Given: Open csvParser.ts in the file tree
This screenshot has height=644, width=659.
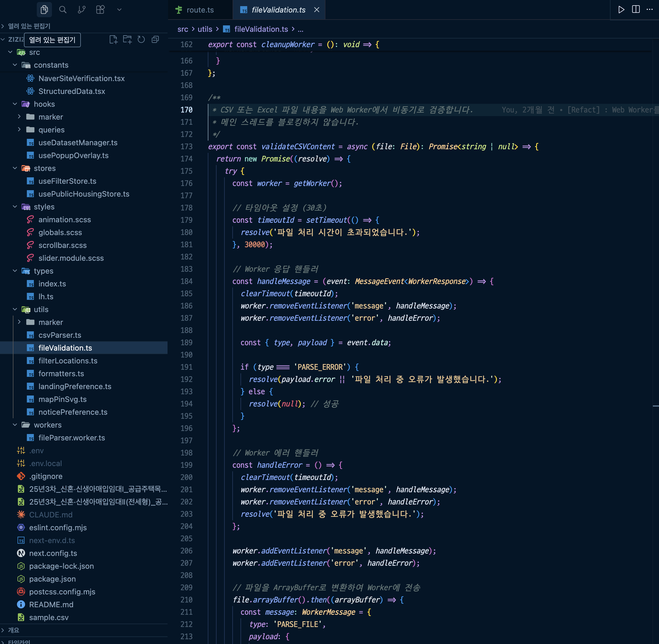Looking at the screenshot, I should [60, 335].
